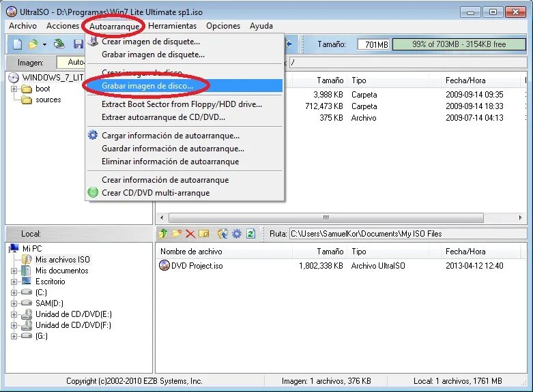Choose Crear CD/DVD multi-arranque
The width and height of the screenshot is (533, 392).
click(184, 193)
